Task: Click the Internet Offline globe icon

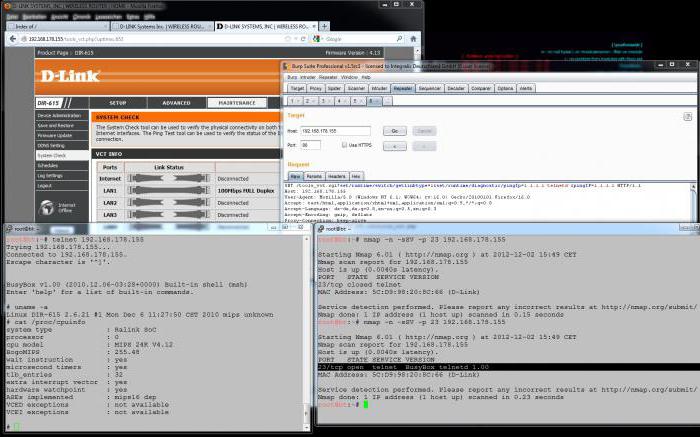Action: (46, 208)
